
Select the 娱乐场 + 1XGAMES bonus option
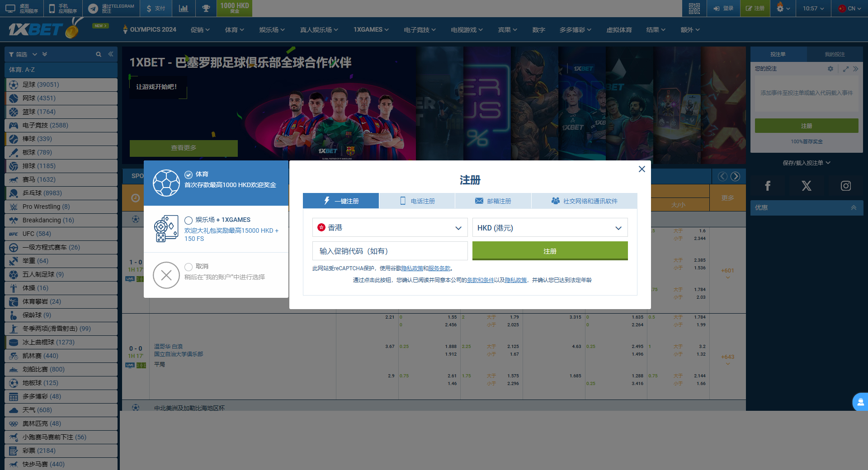(x=216, y=229)
